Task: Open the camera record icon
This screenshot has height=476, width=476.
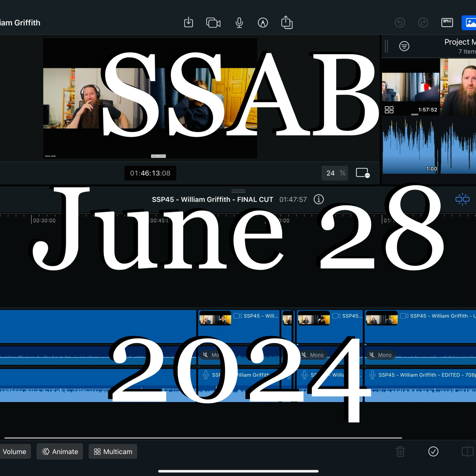Action: pos(213,23)
